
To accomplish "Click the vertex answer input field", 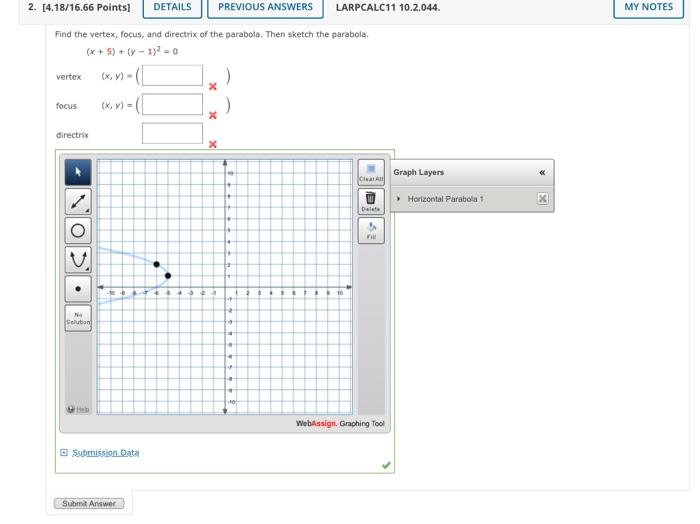I will 172,75.
